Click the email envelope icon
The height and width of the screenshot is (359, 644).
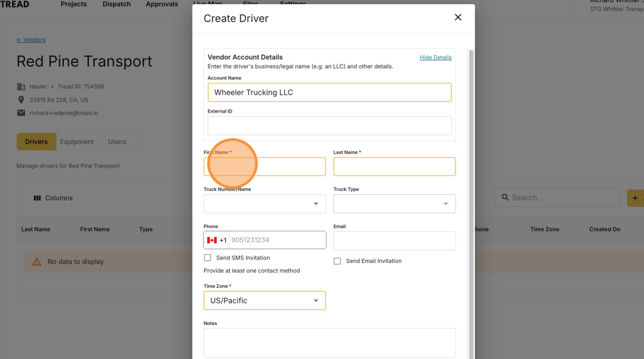[21, 113]
